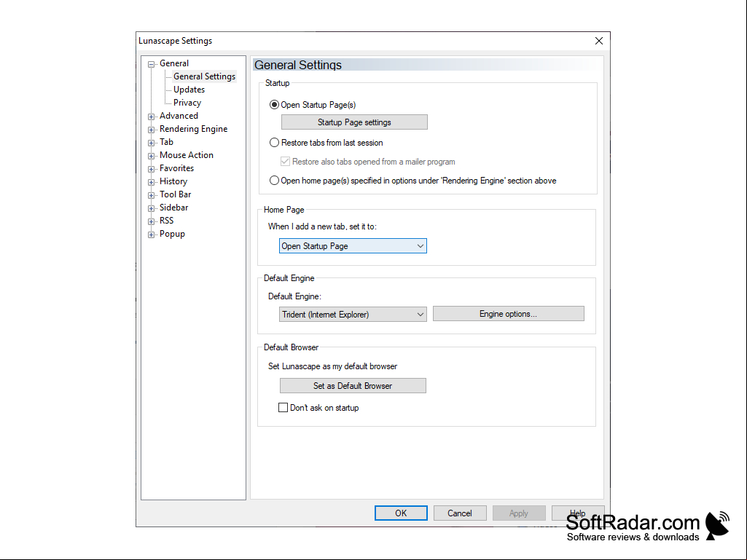Cancel the settings dialog
This screenshot has width=747, height=560.
[x=460, y=513]
